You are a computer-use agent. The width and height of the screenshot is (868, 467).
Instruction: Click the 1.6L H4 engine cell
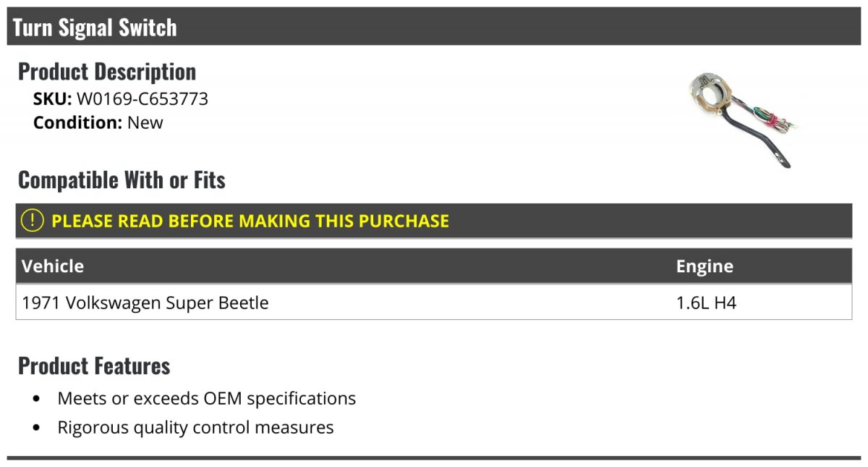(x=706, y=303)
